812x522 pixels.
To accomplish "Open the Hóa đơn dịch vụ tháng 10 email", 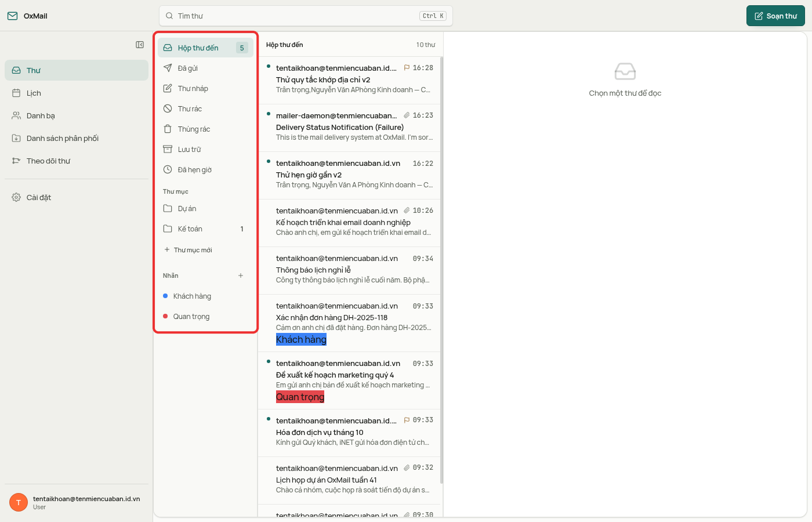I will [x=350, y=433].
